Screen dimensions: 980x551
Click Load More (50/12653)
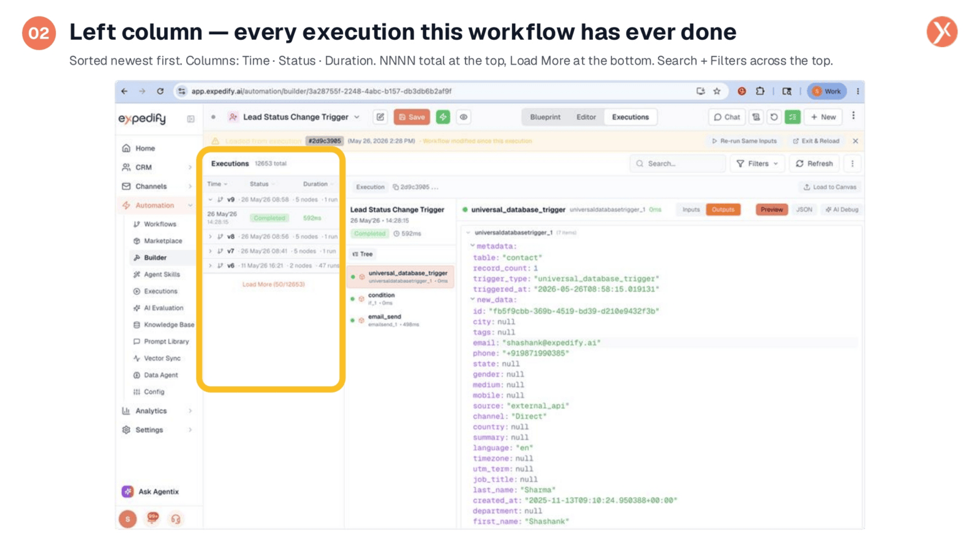point(273,284)
